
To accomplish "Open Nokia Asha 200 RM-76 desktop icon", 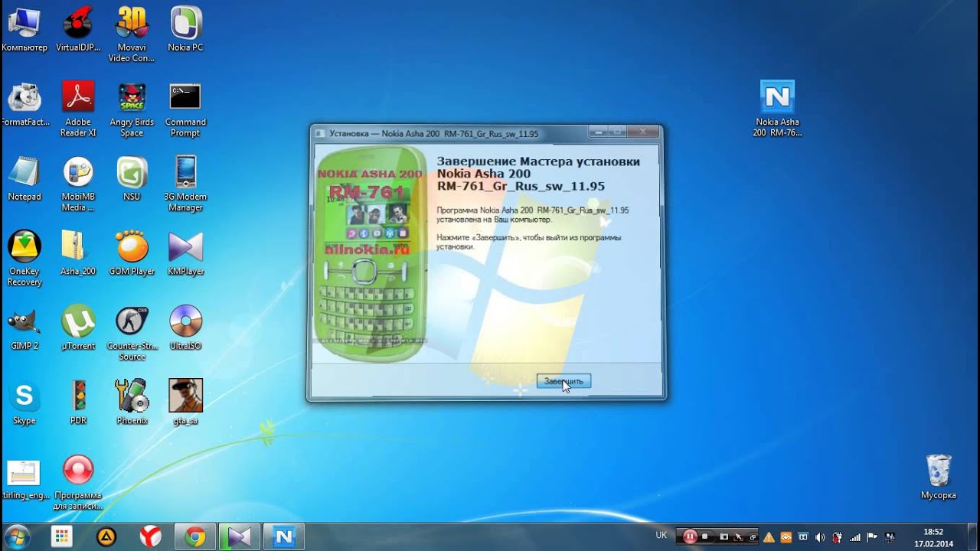I will tap(777, 109).
